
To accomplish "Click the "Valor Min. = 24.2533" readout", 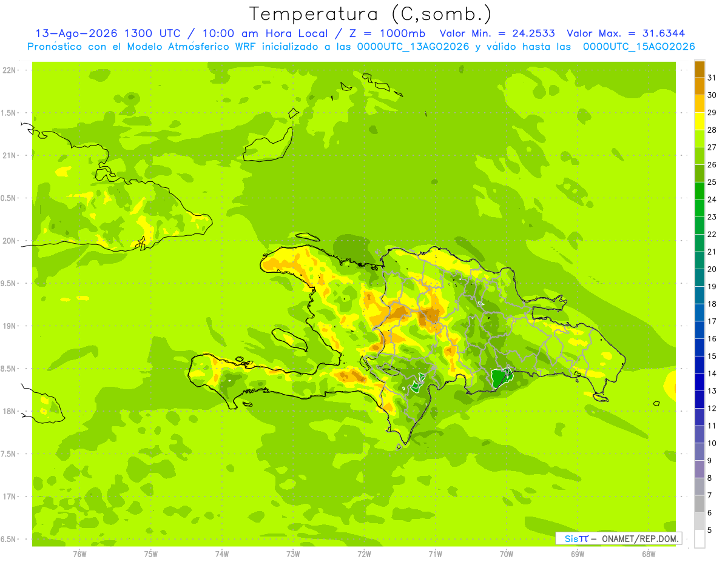I will coord(497,33).
